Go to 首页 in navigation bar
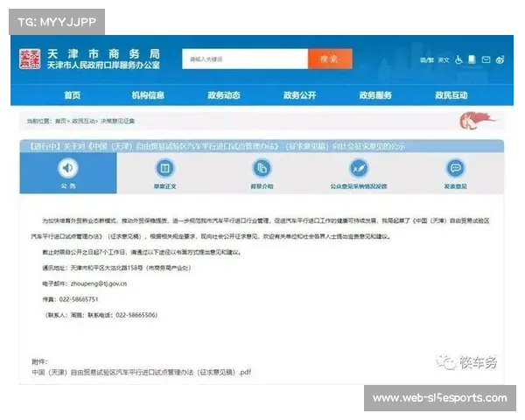Screen dimensions: 525x420 click(x=73, y=95)
